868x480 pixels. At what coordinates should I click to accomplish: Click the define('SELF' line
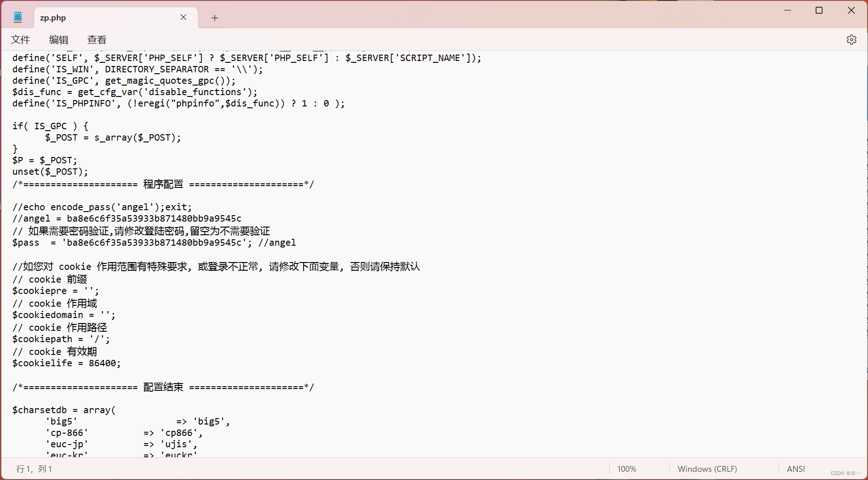(x=247, y=58)
